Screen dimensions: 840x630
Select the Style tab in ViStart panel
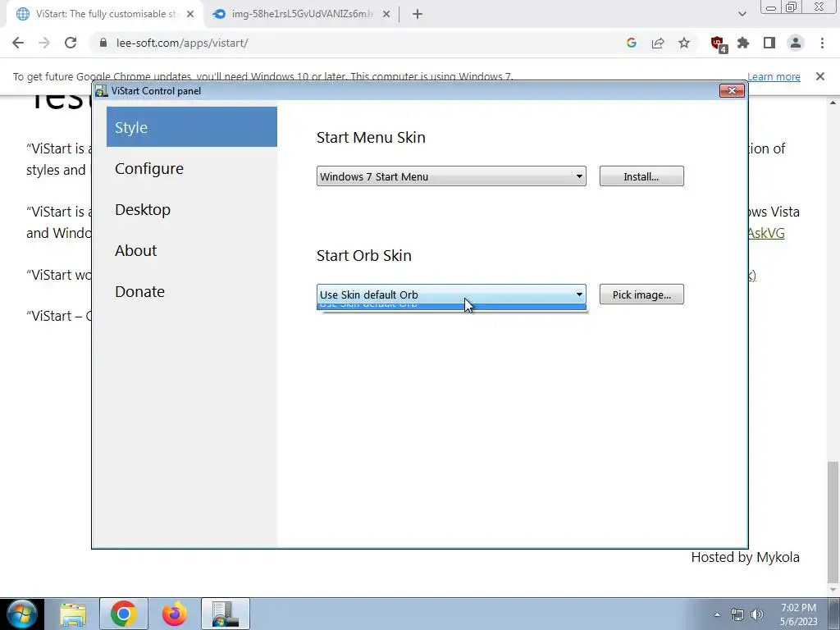click(192, 127)
